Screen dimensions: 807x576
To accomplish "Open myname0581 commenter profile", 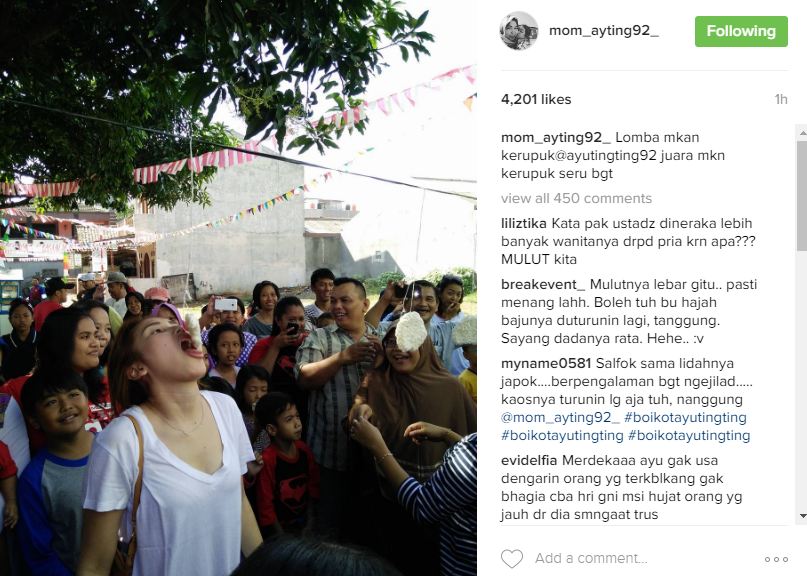I will [546, 363].
